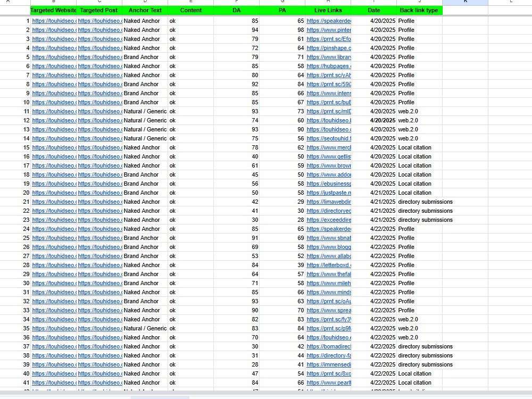Select Natural / Generic anchor in row 11

pos(145,111)
